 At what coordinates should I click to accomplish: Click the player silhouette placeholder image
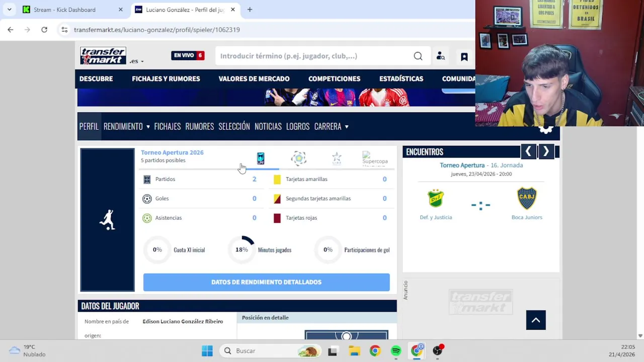point(107,220)
